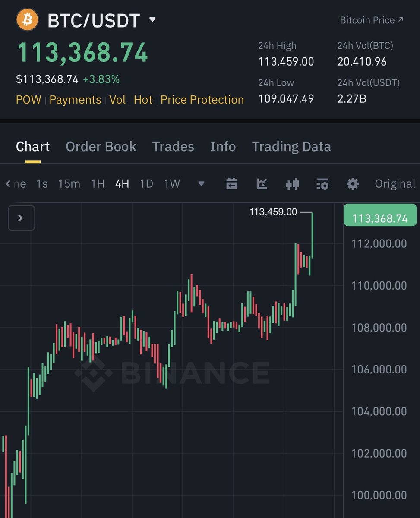420x518 pixels.
Task: Open the Info tab
Action: [x=223, y=147]
